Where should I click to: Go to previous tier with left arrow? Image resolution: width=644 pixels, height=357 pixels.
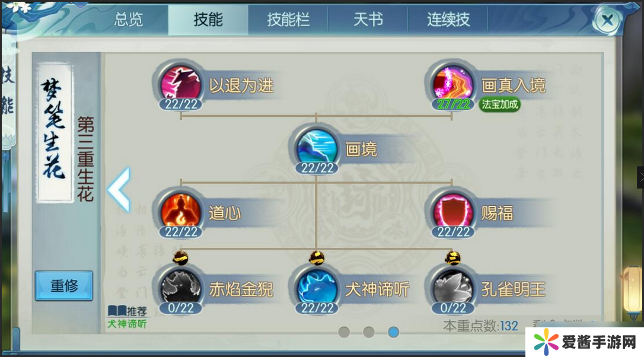point(119,190)
